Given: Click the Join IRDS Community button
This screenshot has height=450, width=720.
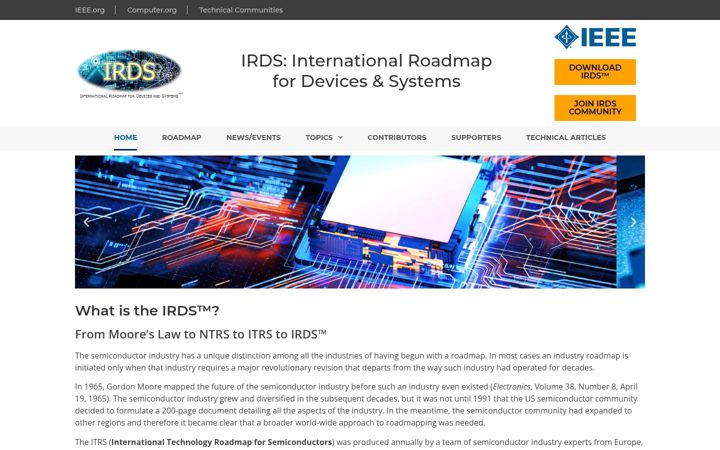Looking at the screenshot, I should (x=595, y=108).
